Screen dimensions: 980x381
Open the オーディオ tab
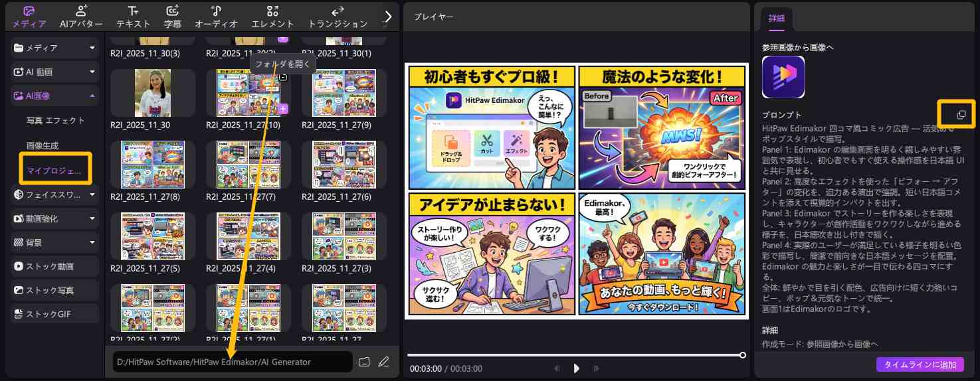[216, 17]
